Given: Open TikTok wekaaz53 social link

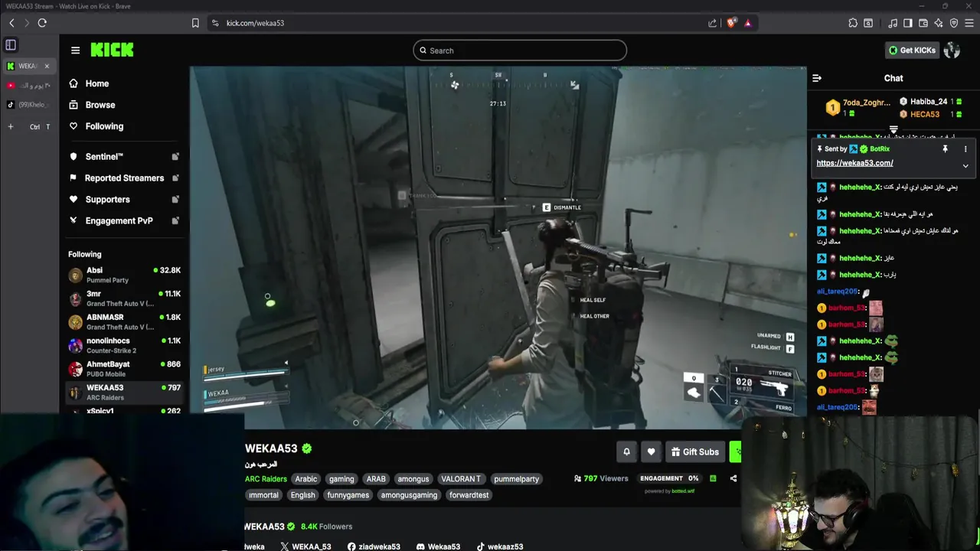Looking at the screenshot, I should click(499, 546).
